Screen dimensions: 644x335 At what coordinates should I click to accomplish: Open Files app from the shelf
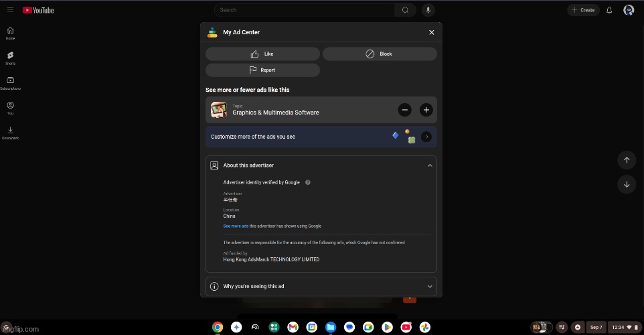[331, 327]
